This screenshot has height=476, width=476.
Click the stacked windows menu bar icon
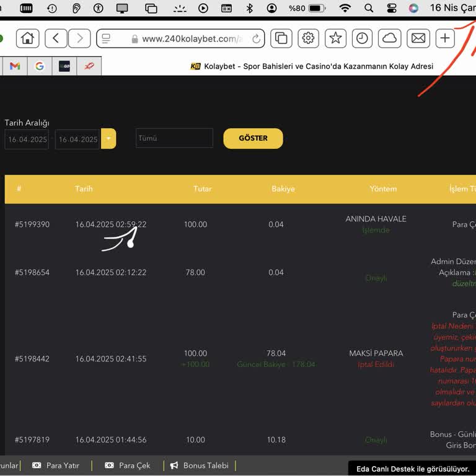pyautogui.click(x=151, y=8)
